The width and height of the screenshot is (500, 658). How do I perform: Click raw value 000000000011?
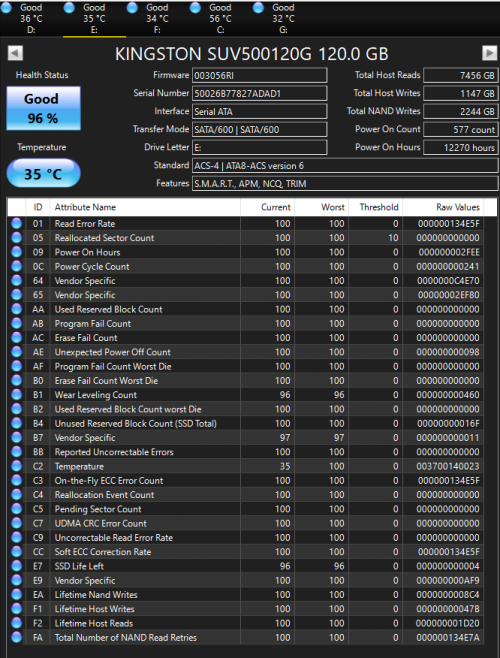pos(448,438)
